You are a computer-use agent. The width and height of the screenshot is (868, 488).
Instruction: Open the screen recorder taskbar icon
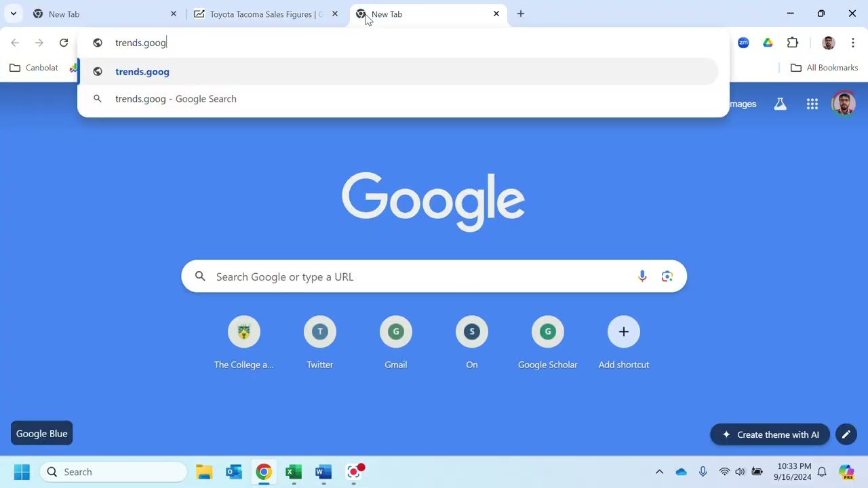(x=355, y=472)
